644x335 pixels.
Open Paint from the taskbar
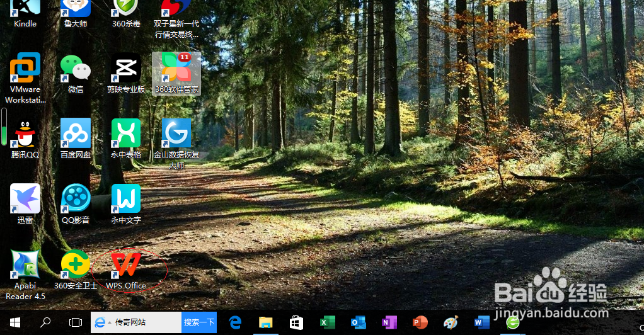click(x=451, y=322)
